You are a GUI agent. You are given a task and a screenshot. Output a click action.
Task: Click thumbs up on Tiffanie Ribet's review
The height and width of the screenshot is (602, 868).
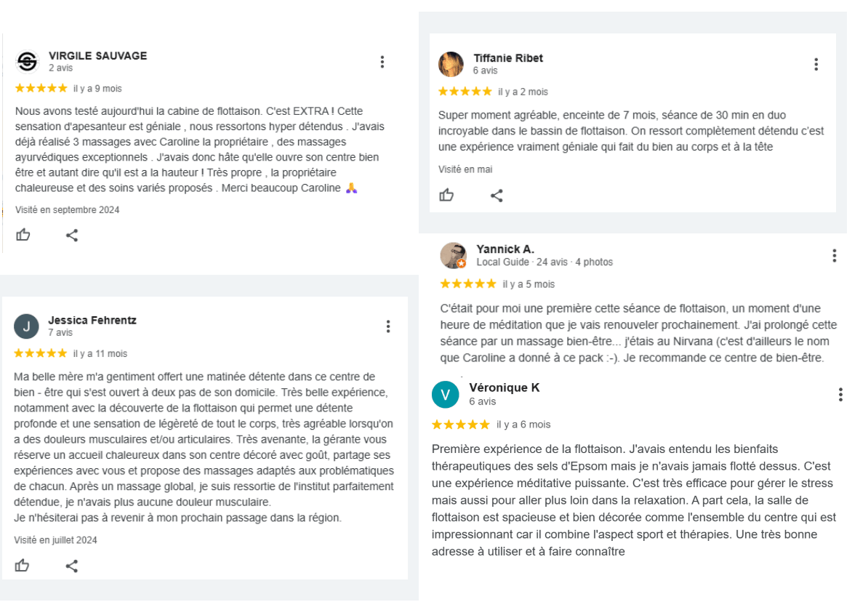446,195
